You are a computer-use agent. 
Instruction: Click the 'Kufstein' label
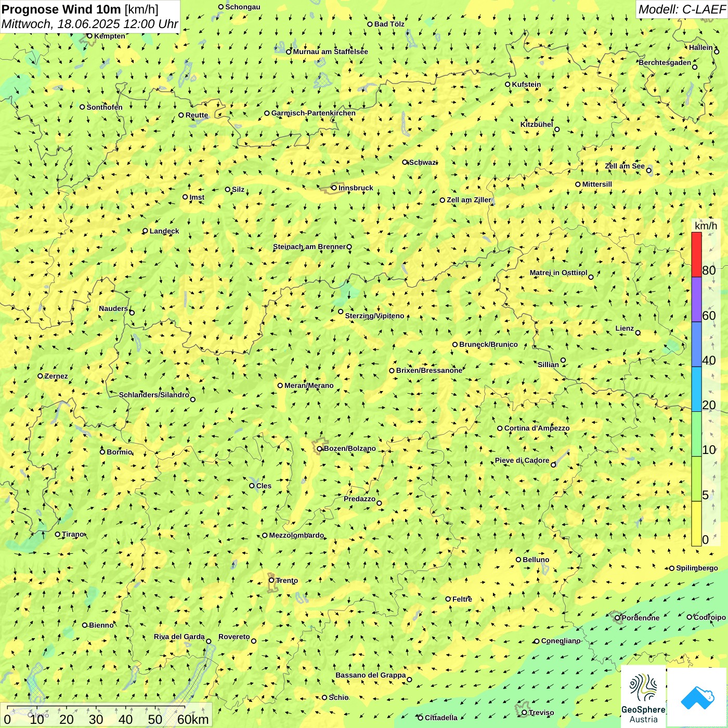(526, 84)
